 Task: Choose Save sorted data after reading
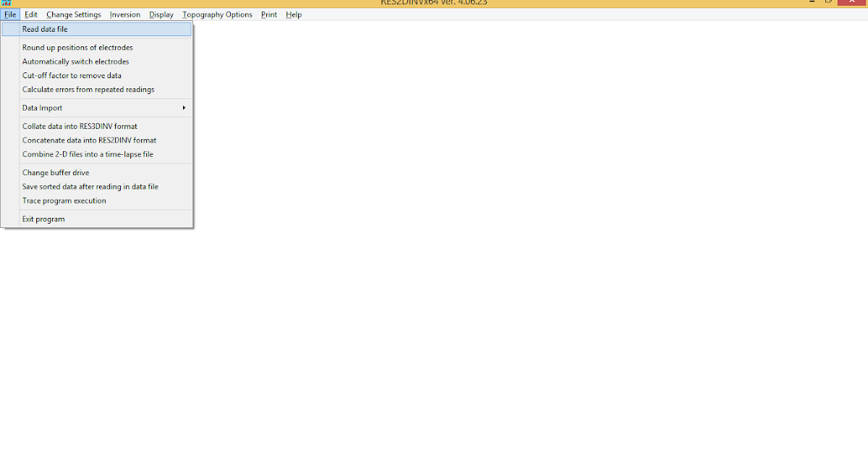97,187
